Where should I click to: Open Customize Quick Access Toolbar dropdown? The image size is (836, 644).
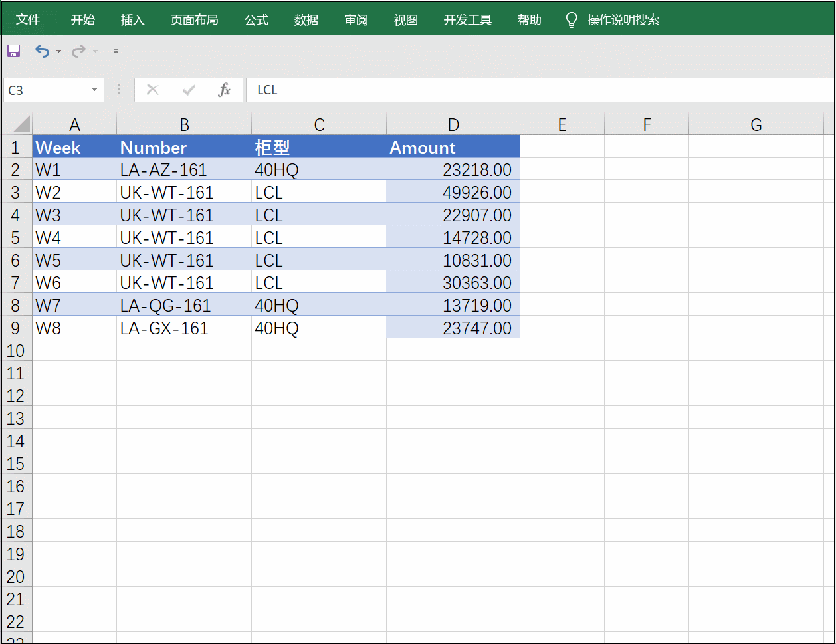(116, 51)
